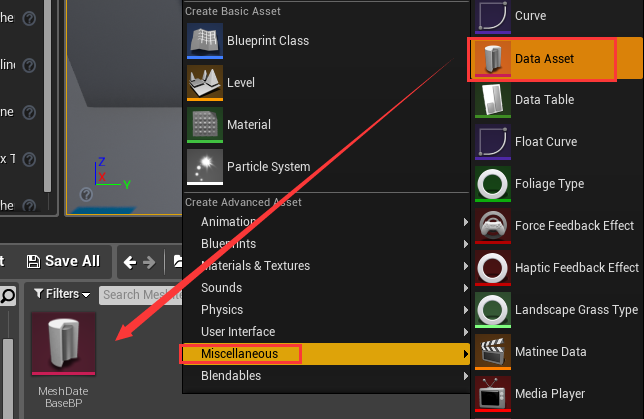Screen dimensions: 644x419
Task: Click the Save All button
Action: pos(63,261)
